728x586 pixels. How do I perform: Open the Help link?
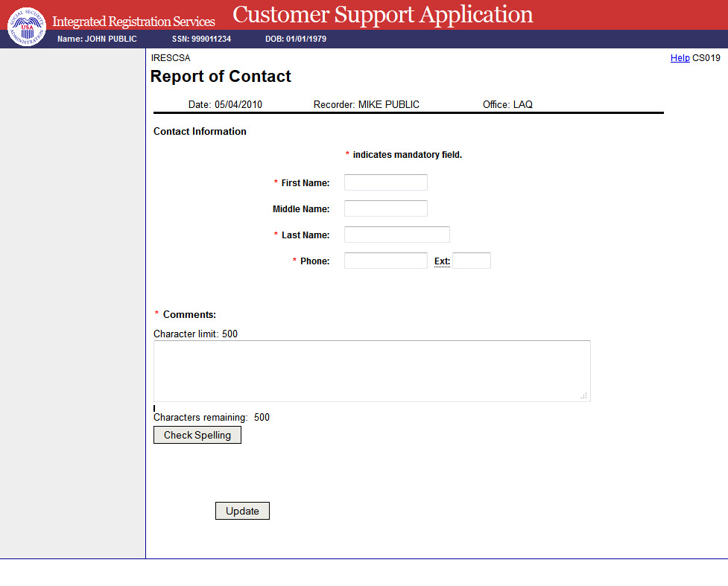tap(680, 58)
